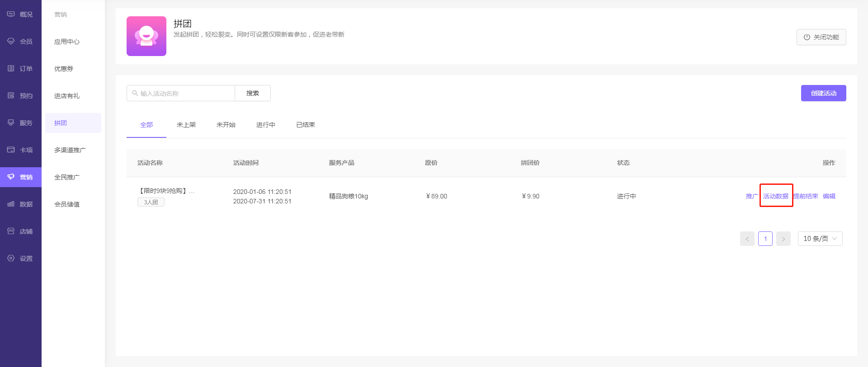Open 应用中心 in the submenu
The width and height of the screenshot is (868, 367).
(67, 42)
